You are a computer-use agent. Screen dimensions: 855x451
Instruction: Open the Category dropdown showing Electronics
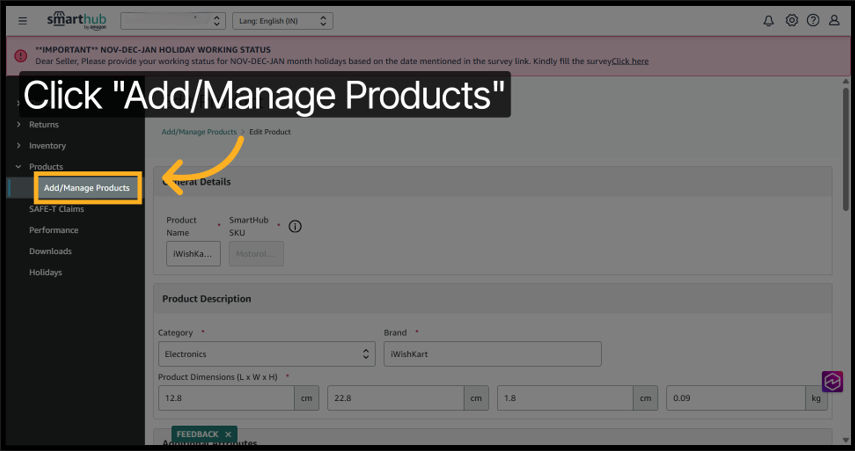coord(266,354)
